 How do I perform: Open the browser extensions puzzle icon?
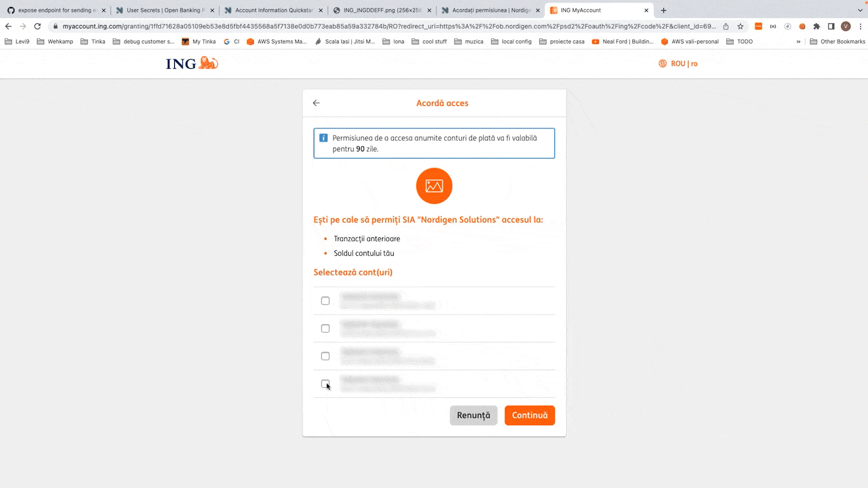(x=816, y=26)
